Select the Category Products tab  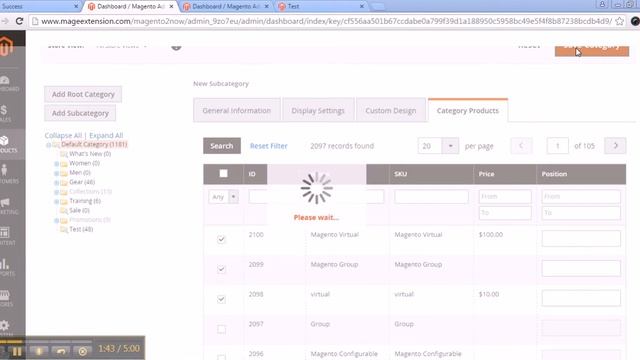[x=468, y=110]
